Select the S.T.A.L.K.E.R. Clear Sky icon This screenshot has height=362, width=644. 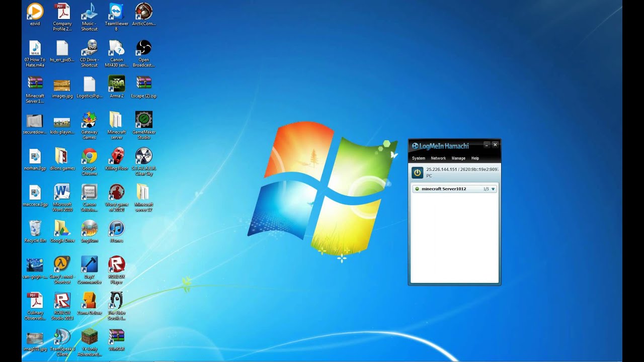coord(144,156)
